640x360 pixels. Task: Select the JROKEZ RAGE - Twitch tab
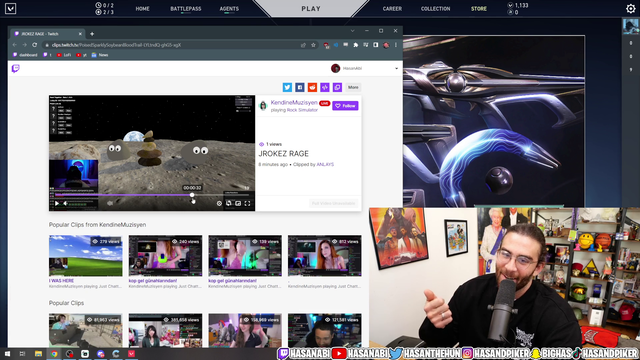tap(48, 34)
